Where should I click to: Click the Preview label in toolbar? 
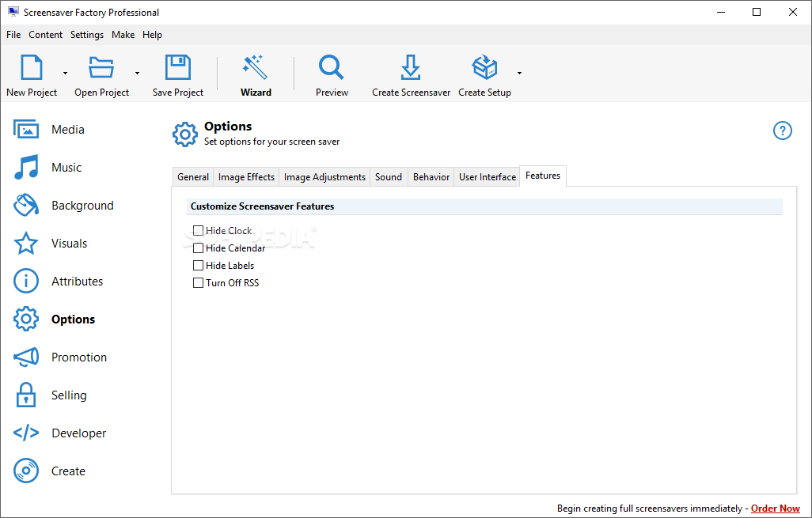coord(332,92)
